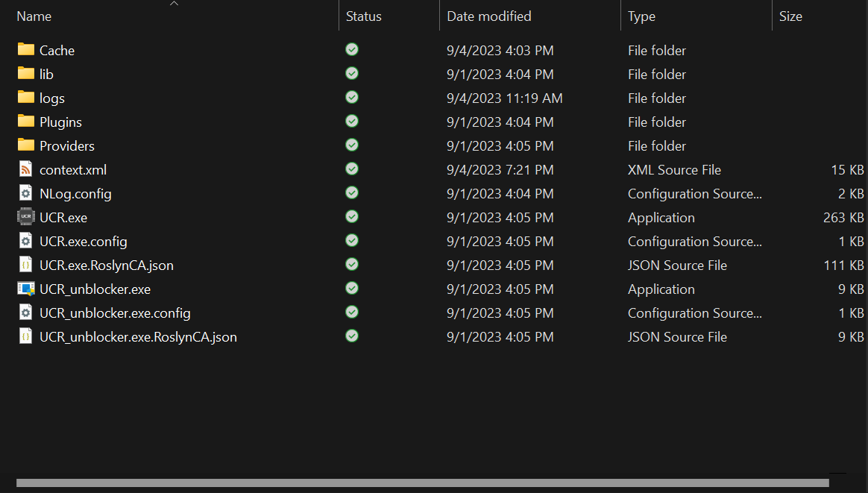Click the context.xml file icon

click(x=26, y=169)
